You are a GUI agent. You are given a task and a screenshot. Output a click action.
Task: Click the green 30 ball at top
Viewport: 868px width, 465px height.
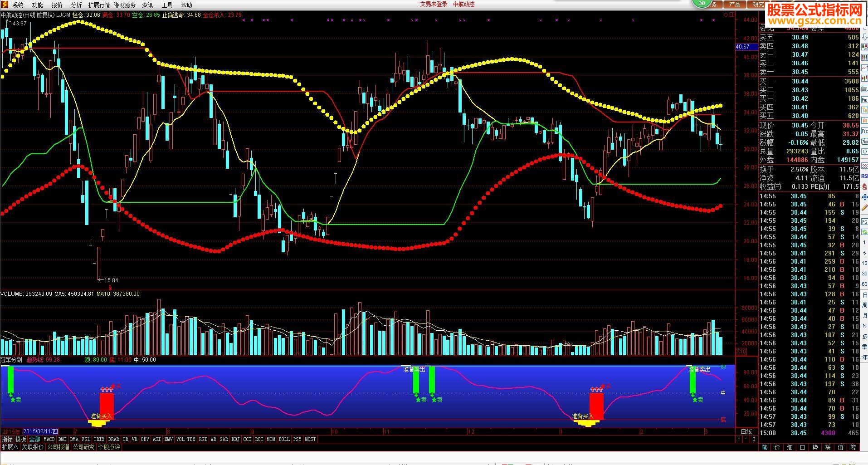pyautogui.click(x=702, y=3)
